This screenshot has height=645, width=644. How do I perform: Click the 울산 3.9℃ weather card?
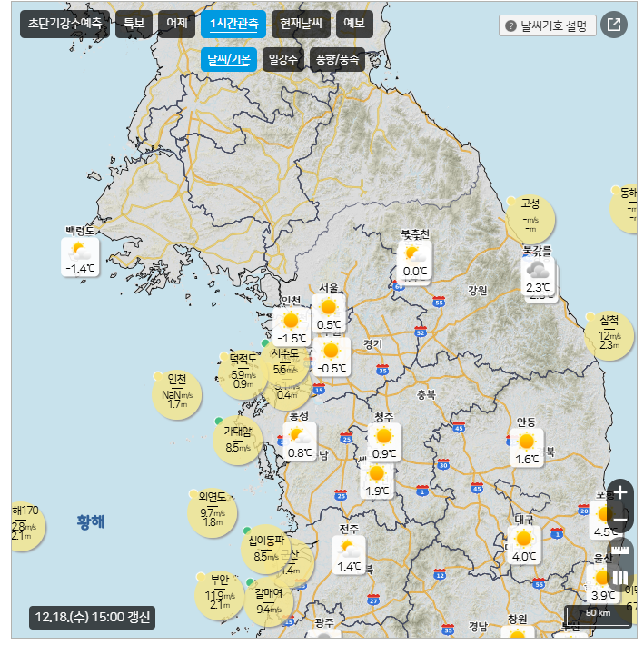602,583
